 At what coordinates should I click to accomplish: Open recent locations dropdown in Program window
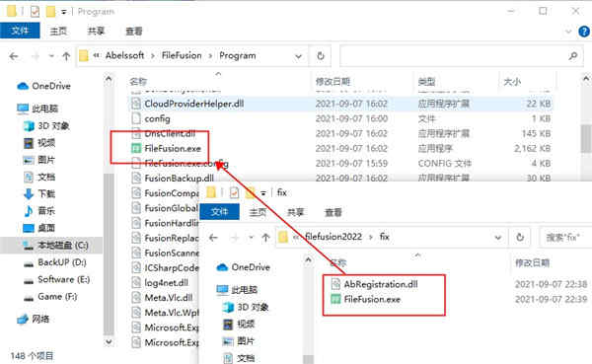pyautogui.click(x=51, y=56)
